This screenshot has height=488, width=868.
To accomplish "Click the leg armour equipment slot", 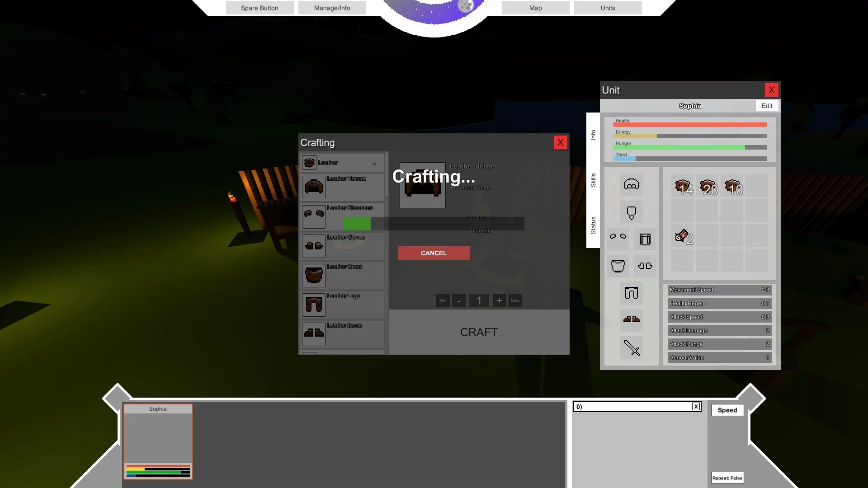I will (632, 293).
